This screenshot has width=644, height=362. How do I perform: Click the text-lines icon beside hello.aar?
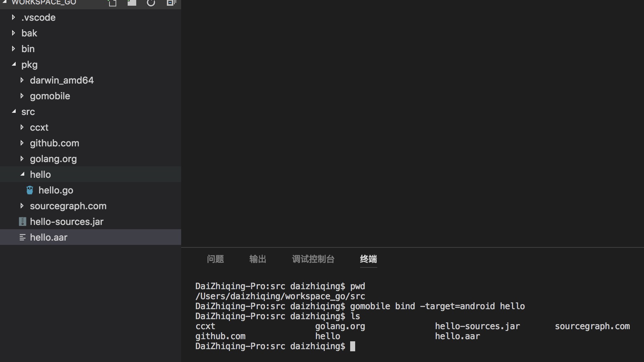tap(22, 237)
